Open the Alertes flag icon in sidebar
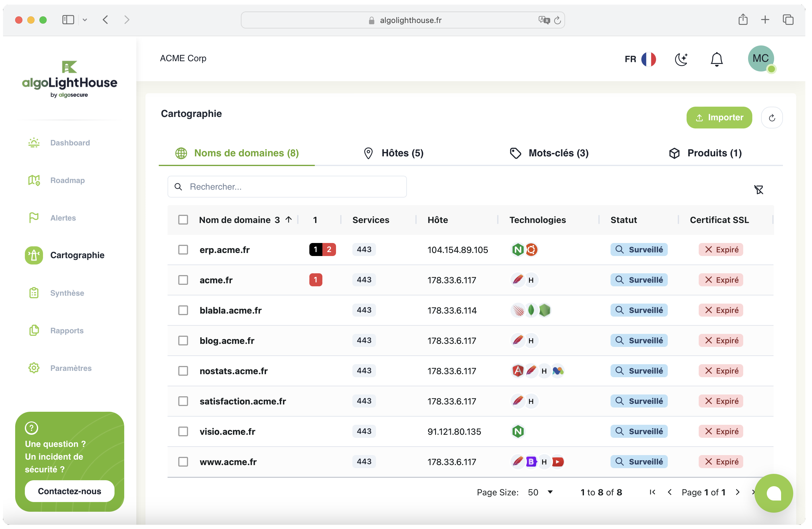 (34, 218)
